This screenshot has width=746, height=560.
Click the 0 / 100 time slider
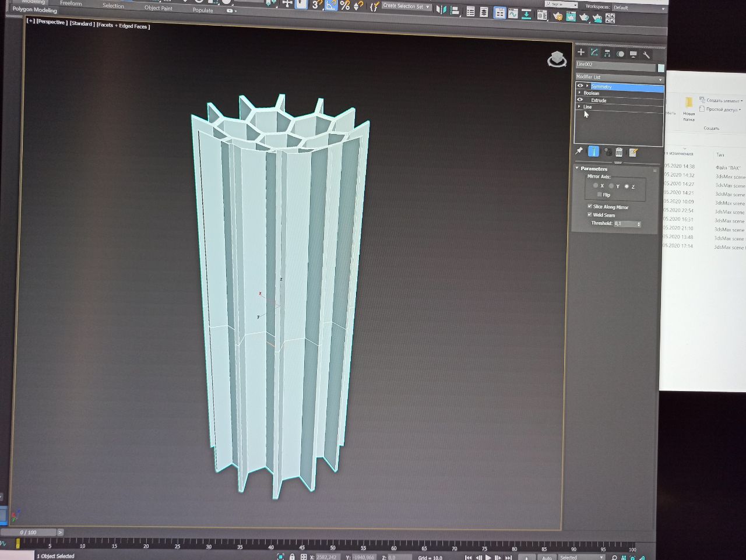click(x=28, y=532)
